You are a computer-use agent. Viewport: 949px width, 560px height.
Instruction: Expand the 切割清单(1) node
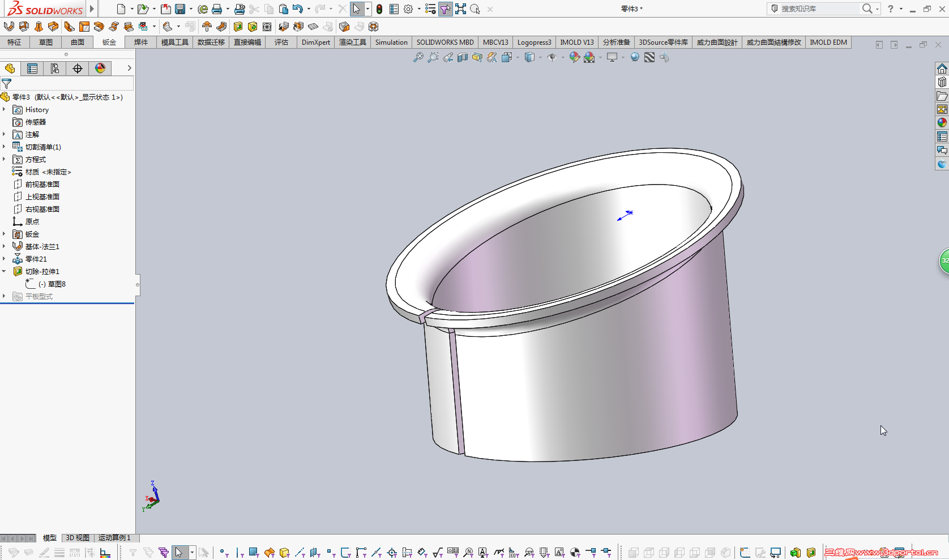(x=4, y=147)
